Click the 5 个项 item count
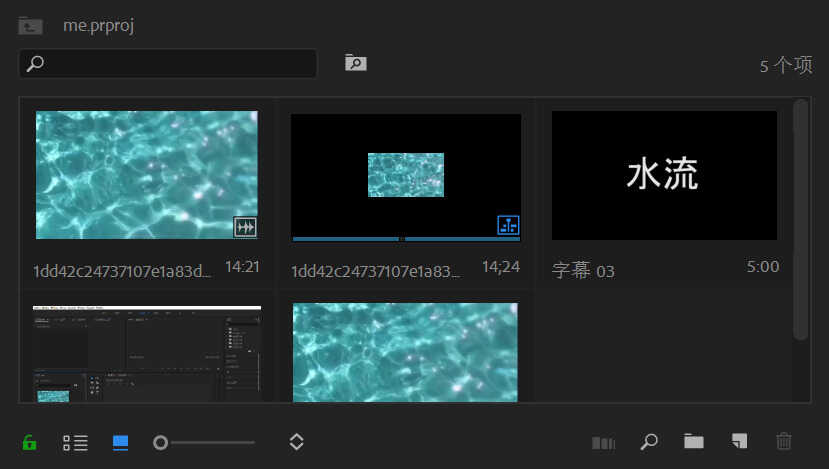The height and width of the screenshot is (469, 829). coord(786,66)
